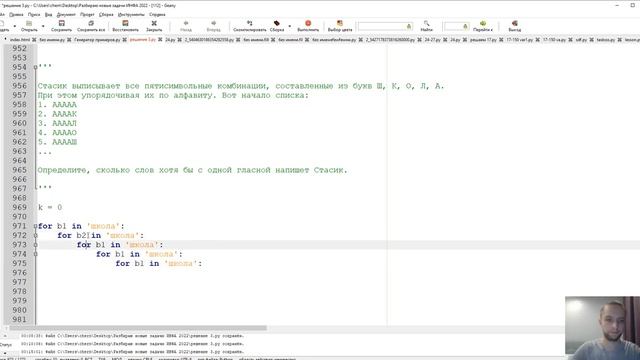
Task: Click line number 969 in the margin
Action: point(19,207)
